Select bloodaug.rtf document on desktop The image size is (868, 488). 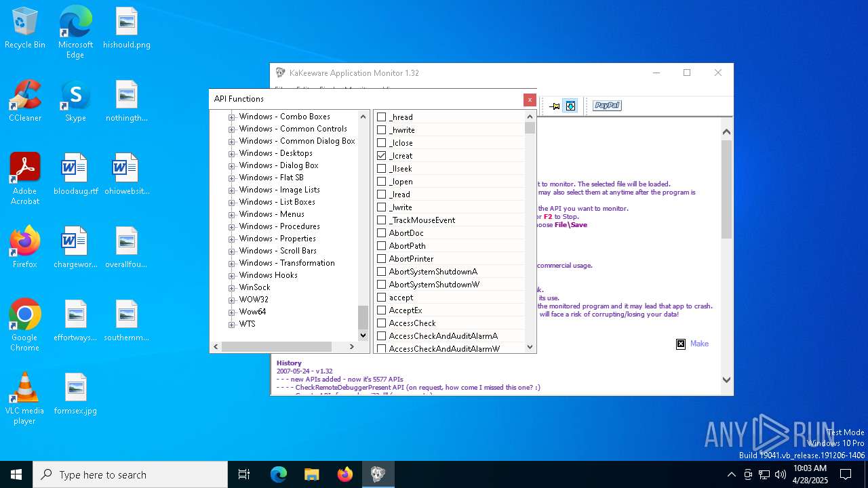point(75,174)
